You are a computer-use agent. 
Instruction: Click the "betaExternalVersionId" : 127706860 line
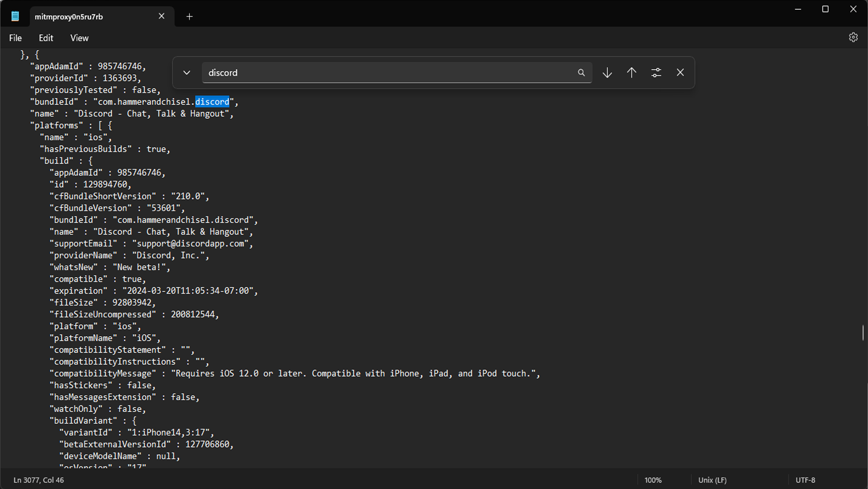point(146,444)
